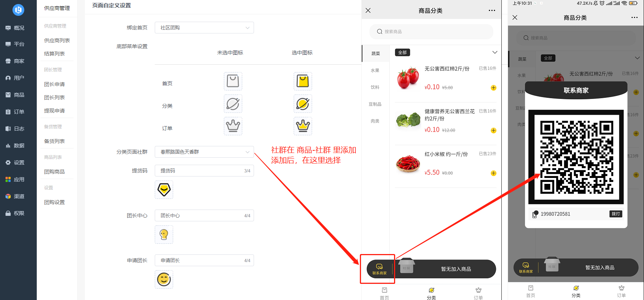Click the broccoli product thumbnail

(408, 121)
